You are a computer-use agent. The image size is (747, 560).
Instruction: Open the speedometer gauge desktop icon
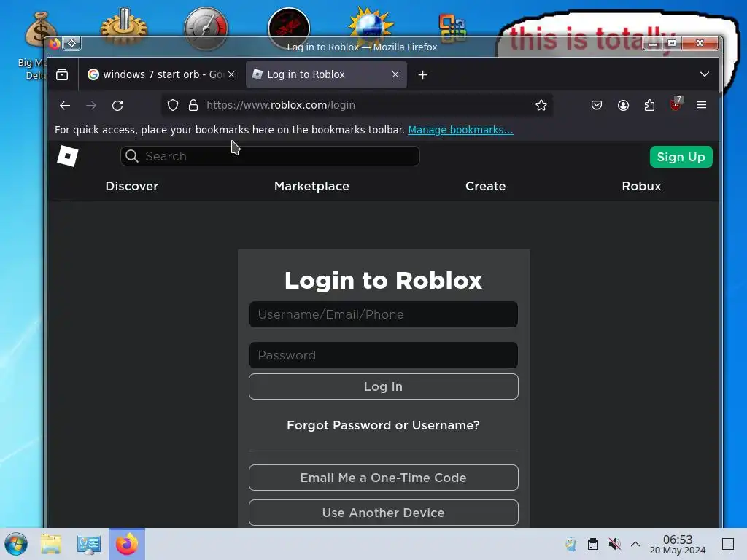(x=206, y=28)
